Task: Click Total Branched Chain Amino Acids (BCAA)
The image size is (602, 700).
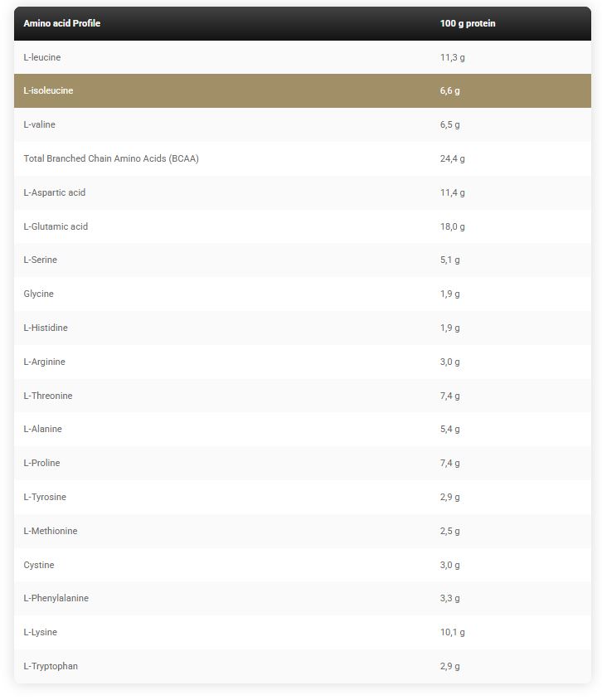Action: (111, 158)
